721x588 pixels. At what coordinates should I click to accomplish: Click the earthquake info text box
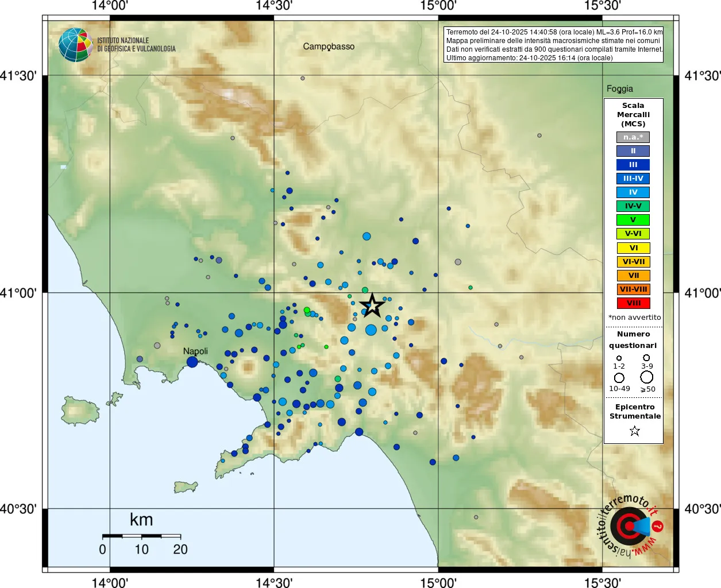click(554, 45)
